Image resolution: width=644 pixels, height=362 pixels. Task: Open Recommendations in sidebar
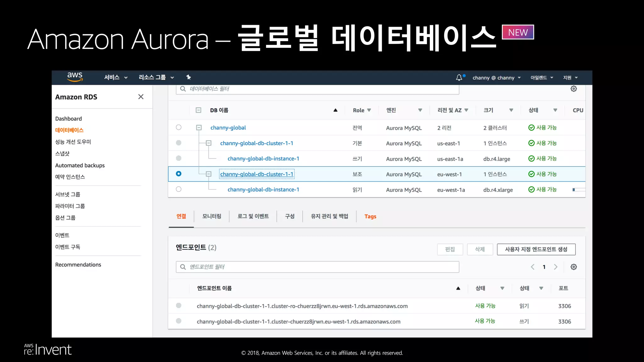click(78, 265)
